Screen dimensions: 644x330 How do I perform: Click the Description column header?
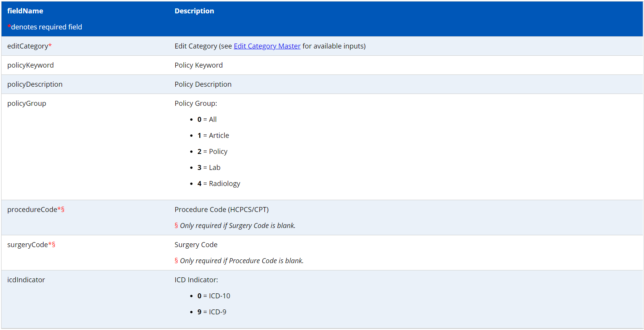pos(194,11)
